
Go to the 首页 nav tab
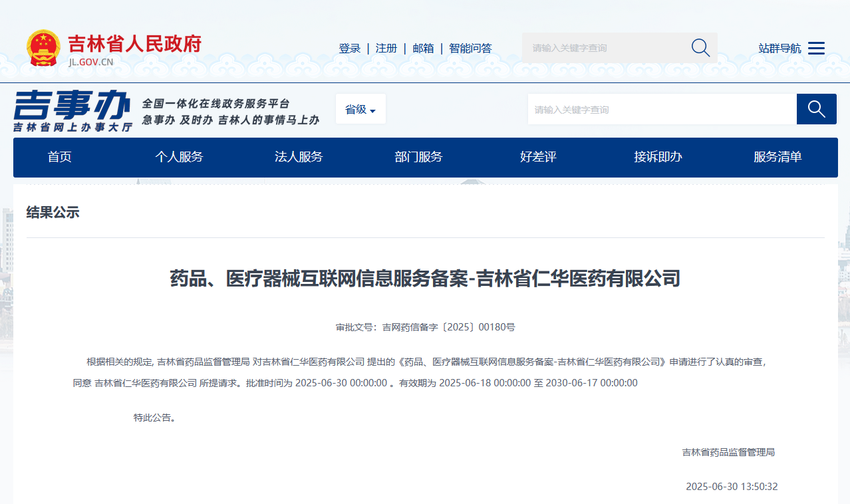click(59, 158)
